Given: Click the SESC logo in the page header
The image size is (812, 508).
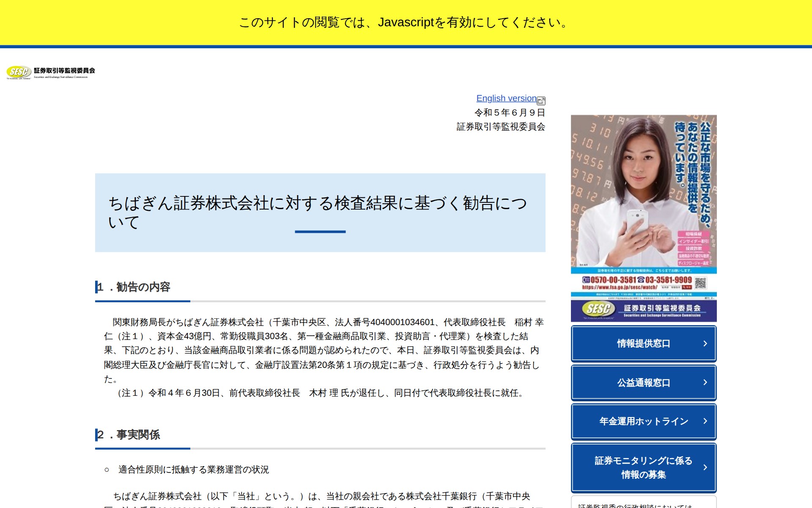Looking at the screenshot, I should coord(50,72).
